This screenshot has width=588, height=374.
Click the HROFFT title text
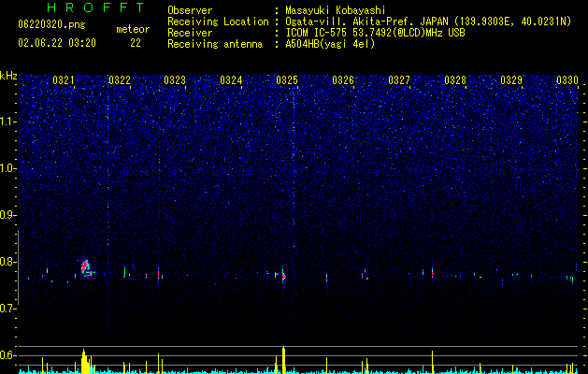click(x=95, y=7)
